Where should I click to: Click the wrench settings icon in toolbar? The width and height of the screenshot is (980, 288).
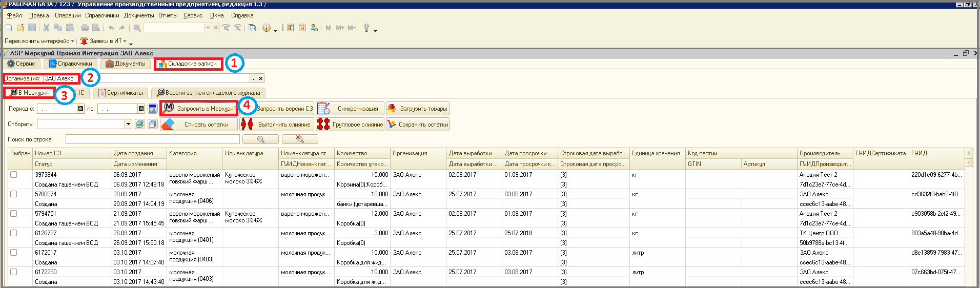coord(366,28)
